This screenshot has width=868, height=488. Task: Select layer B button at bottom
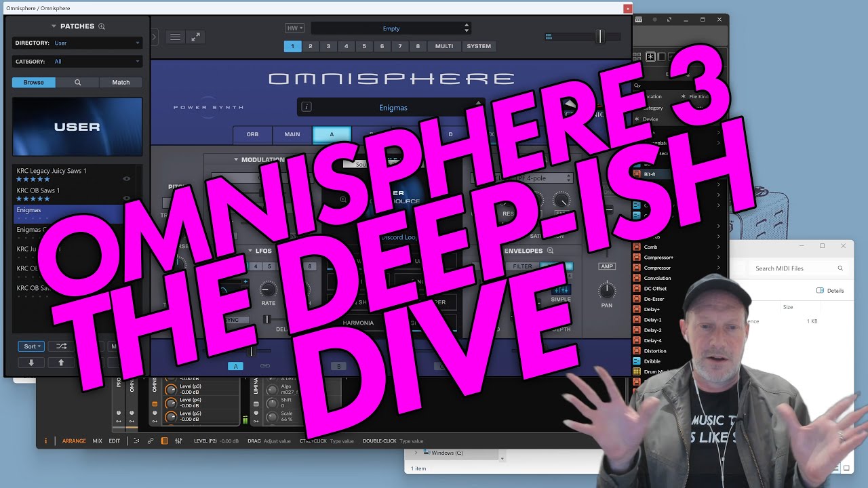[338, 366]
